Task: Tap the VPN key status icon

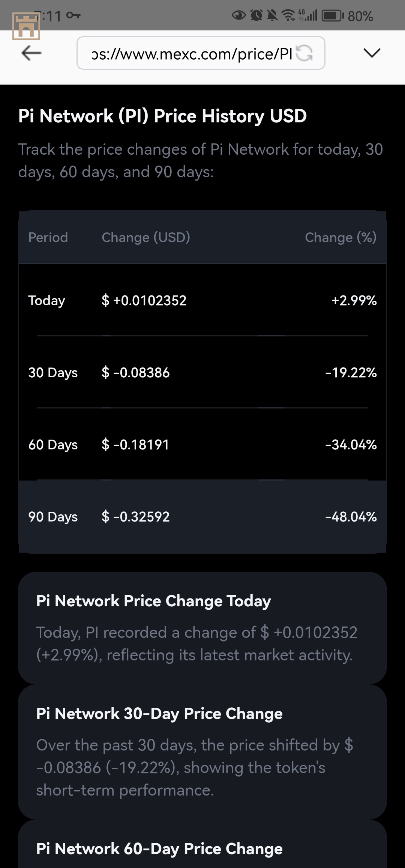Action: (x=73, y=16)
